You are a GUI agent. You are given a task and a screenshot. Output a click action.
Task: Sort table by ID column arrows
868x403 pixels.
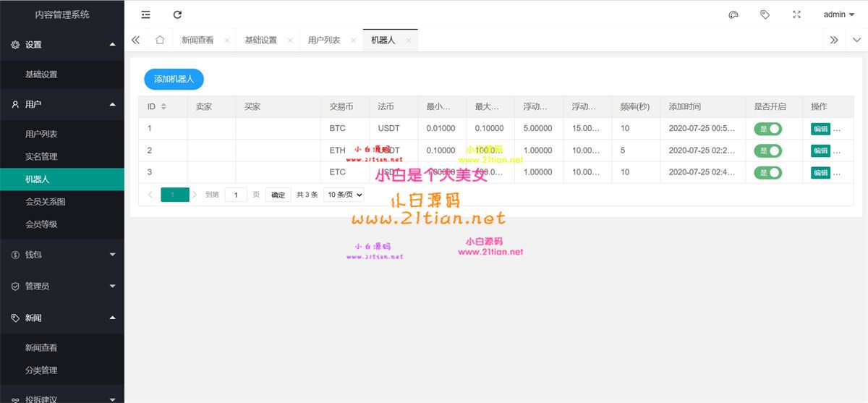[163, 107]
